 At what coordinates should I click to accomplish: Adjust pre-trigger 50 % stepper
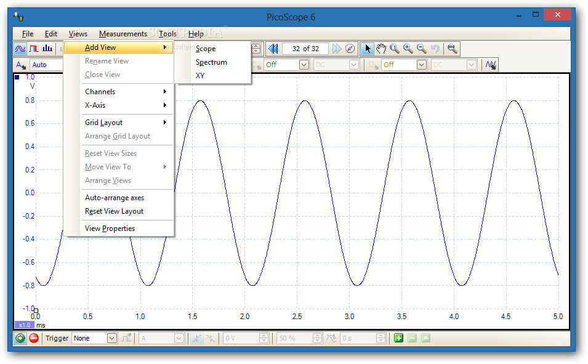pos(317,339)
